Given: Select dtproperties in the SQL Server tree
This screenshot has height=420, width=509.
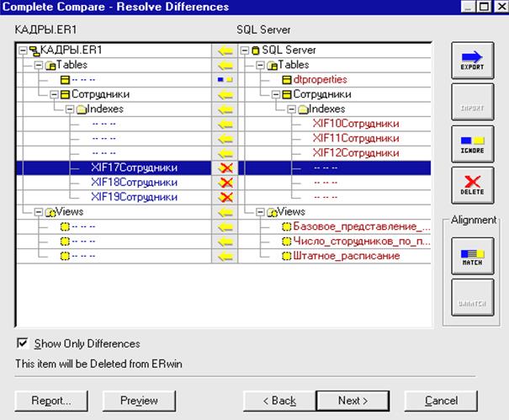Looking at the screenshot, I should pos(320,80).
